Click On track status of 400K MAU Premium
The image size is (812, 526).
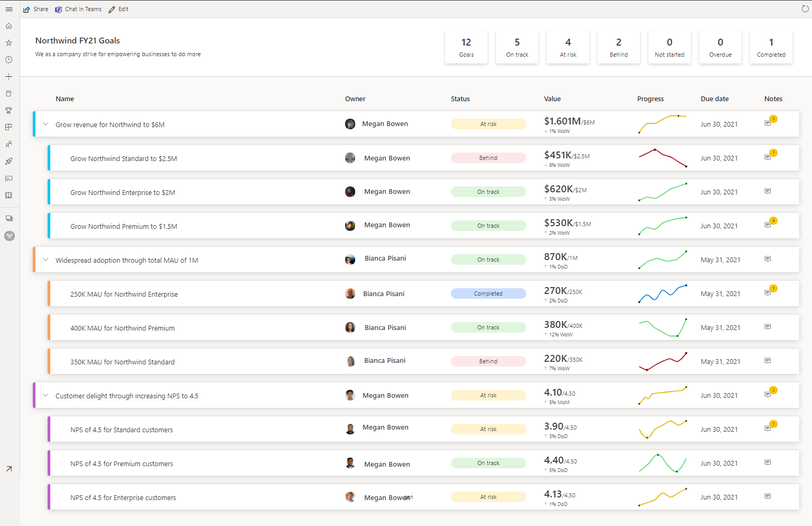[488, 327]
